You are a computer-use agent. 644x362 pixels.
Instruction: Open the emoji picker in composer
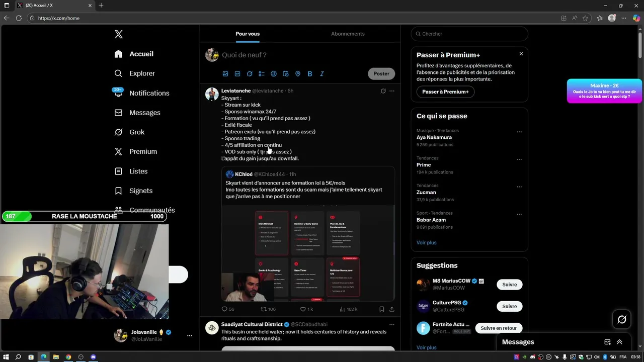click(274, 74)
